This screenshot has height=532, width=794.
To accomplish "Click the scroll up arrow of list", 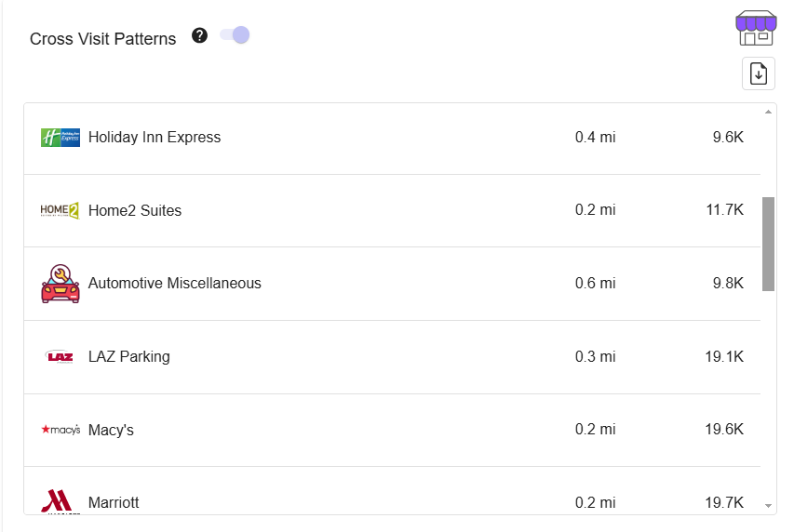I will [x=768, y=112].
